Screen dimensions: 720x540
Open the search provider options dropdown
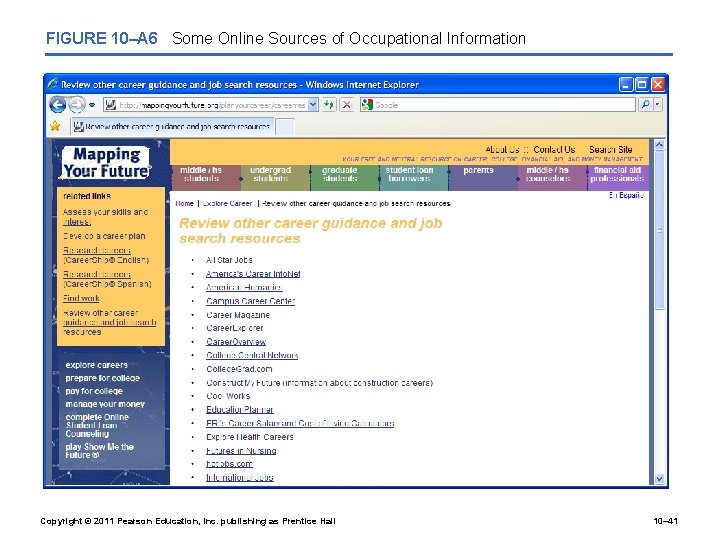(658, 105)
